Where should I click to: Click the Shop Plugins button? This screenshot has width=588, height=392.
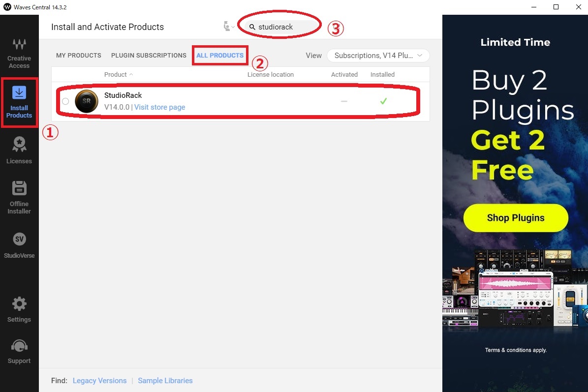click(516, 218)
